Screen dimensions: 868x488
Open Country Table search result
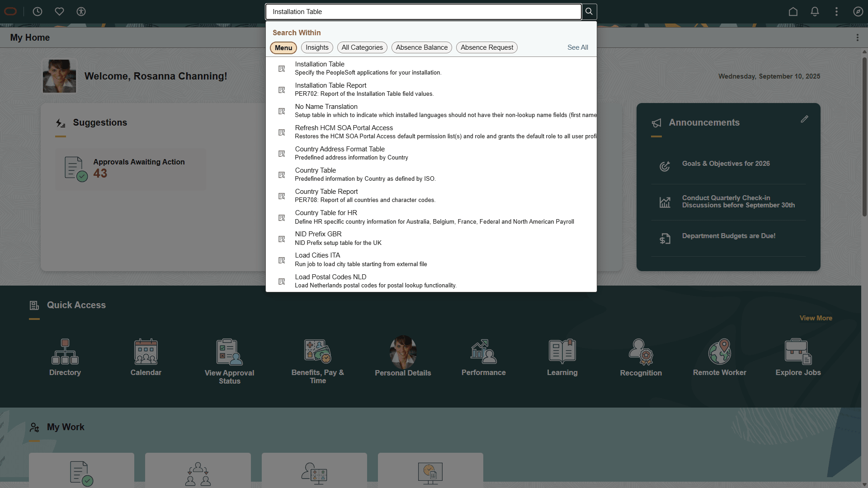coord(431,174)
